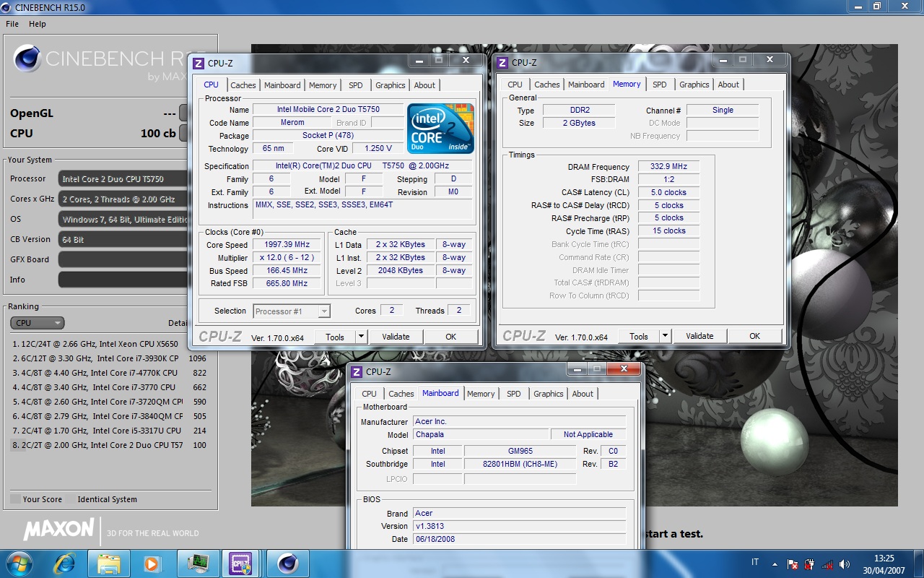Switch to CPU-Z taskbar button
Viewport: 924px width, 578px height.
point(240,563)
